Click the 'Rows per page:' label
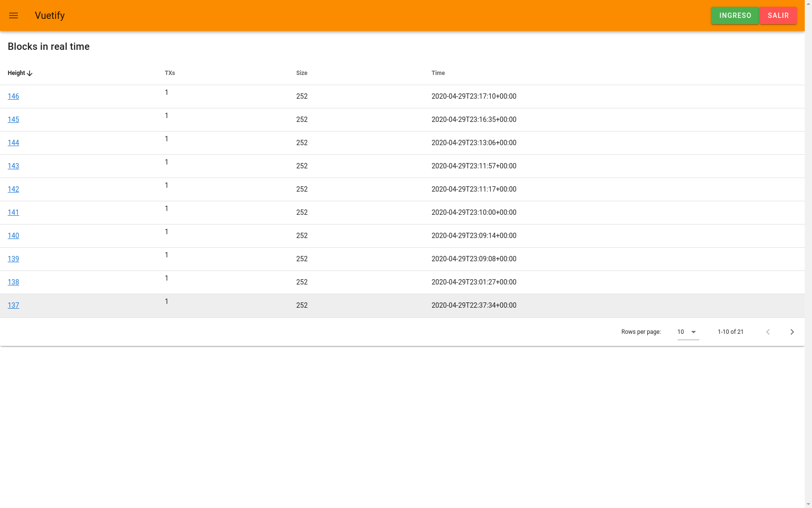Screen dimensions: 812x508 (x=641, y=332)
